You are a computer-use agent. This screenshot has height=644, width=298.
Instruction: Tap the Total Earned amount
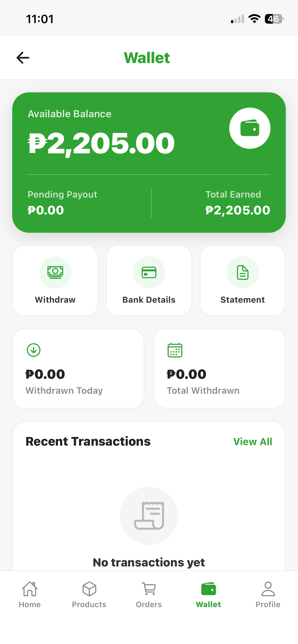tap(238, 210)
